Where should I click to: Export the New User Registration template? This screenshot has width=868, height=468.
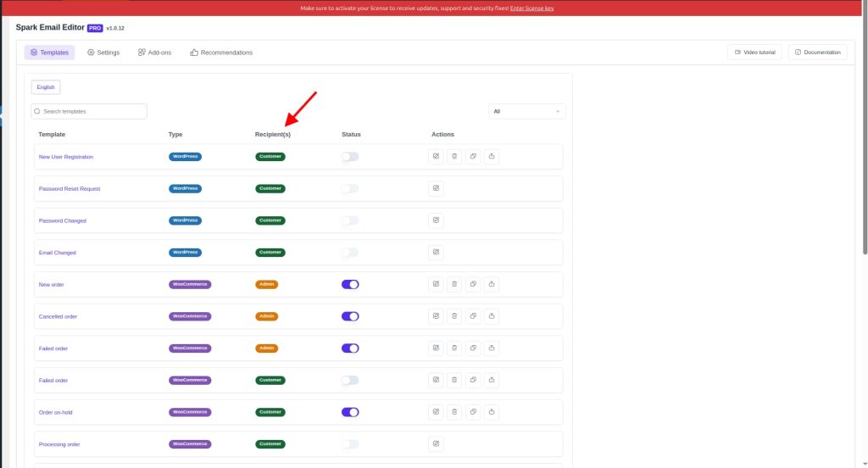coord(492,156)
